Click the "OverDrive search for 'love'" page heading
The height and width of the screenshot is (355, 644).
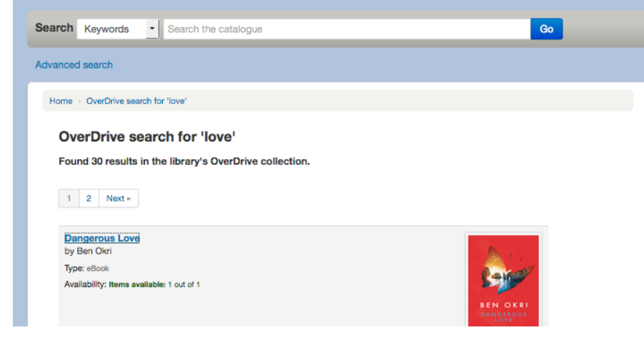pyautogui.click(x=147, y=136)
